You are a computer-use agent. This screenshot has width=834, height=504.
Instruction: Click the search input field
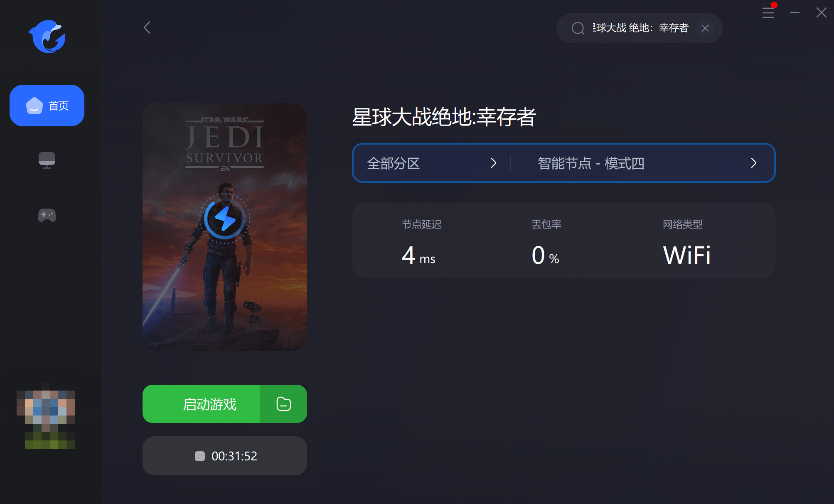(640, 28)
